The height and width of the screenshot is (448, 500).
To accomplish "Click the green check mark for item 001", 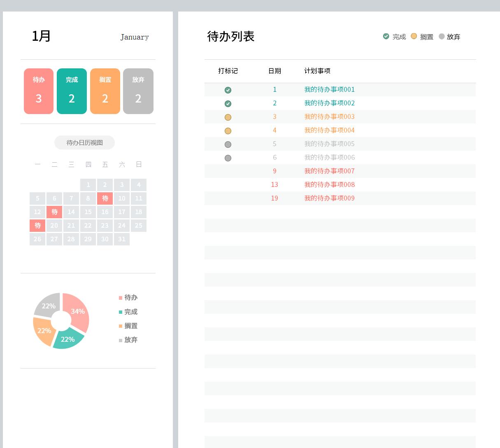I will coord(228,90).
